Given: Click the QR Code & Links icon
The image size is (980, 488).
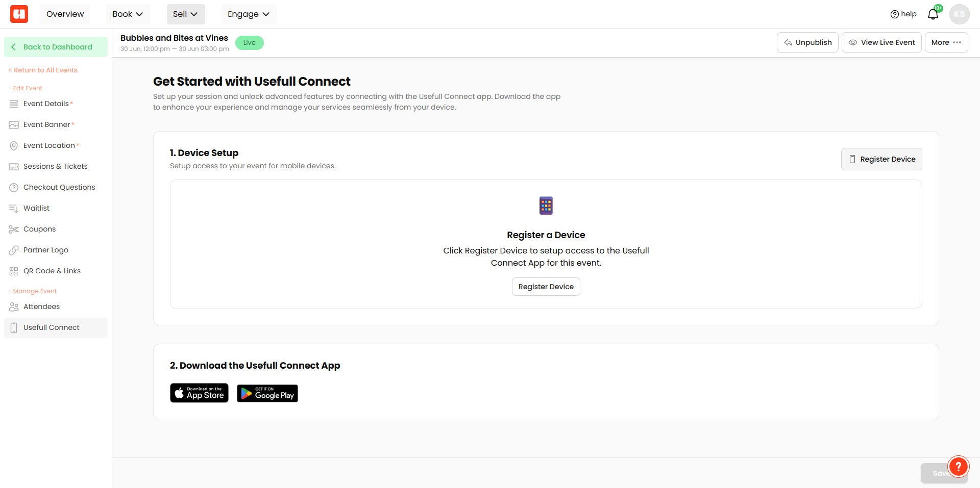Looking at the screenshot, I should point(14,271).
